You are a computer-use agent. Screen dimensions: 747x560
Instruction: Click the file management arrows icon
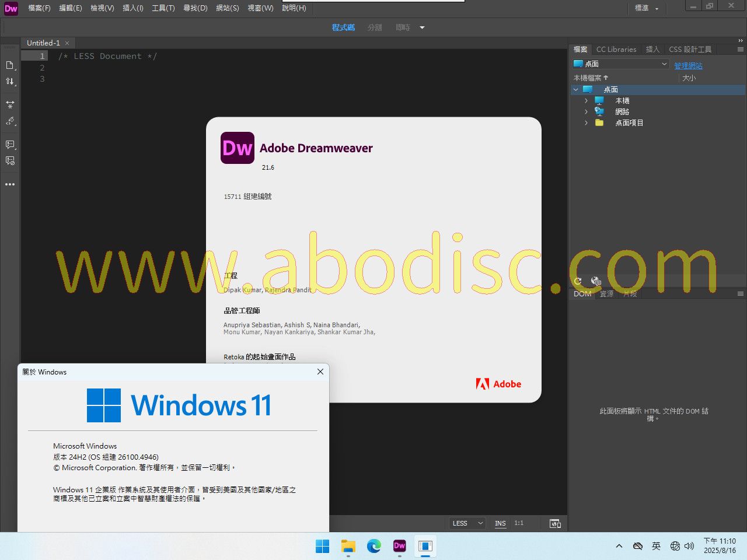click(10, 82)
